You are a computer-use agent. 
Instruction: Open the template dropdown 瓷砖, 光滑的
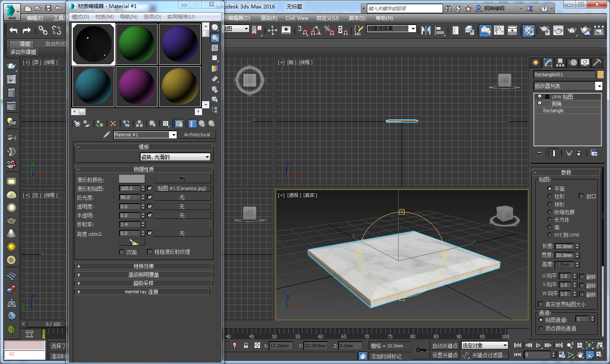(x=175, y=157)
